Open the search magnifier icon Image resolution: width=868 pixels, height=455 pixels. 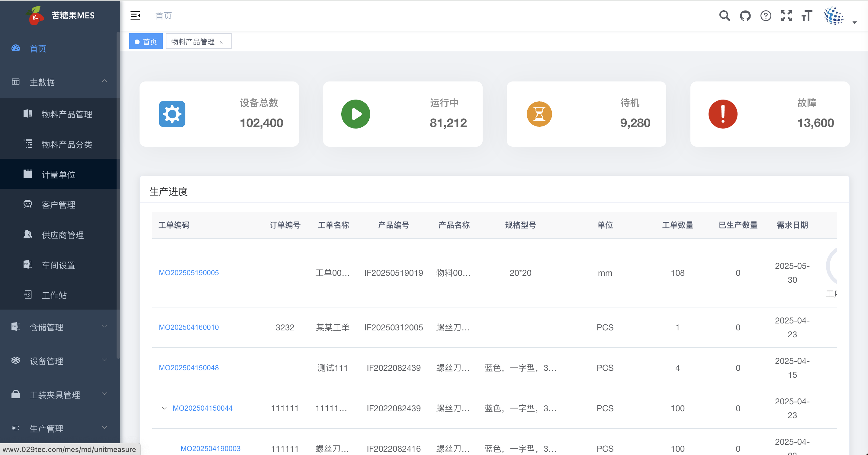tap(725, 15)
